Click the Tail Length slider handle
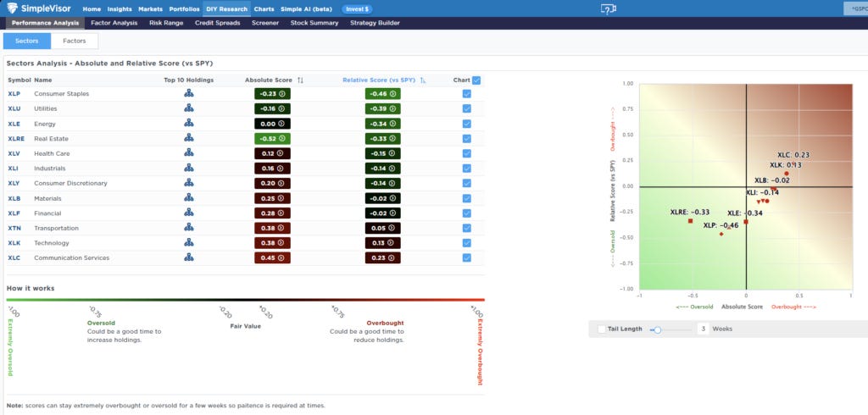The width and height of the screenshot is (868, 415). click(x=657, y=329)
